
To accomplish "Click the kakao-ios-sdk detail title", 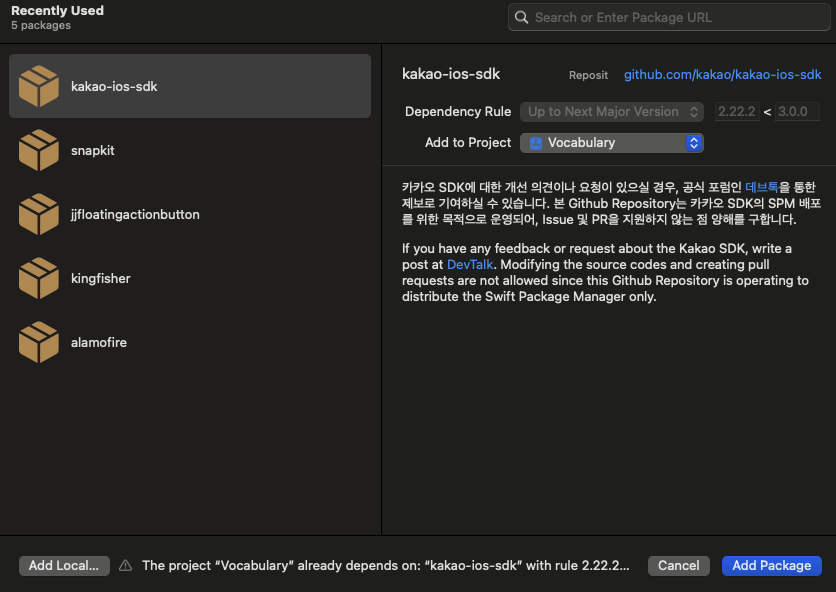I will click(x=451, y=74).
